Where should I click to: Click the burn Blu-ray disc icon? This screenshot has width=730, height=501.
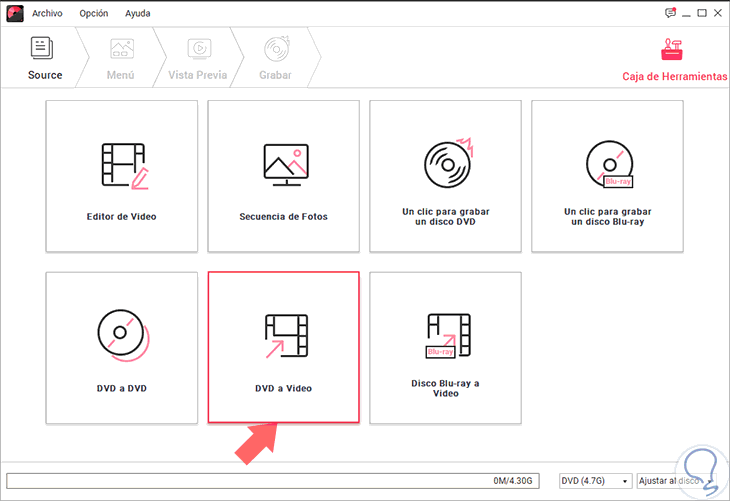coord(609,164)
